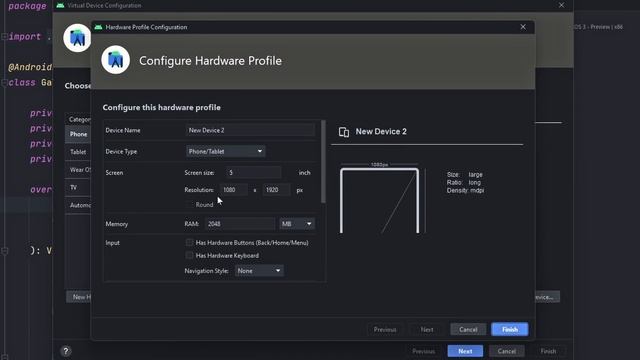Click the device icon beside New Device 2 preview
The width and height of the screenshot is (640, 360).
click(344, 132)
